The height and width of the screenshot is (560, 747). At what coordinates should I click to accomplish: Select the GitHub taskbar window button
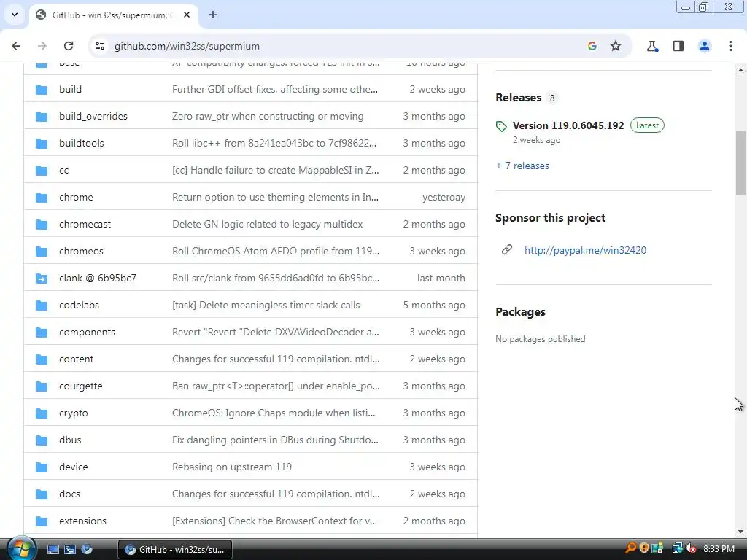click(175, 550)
